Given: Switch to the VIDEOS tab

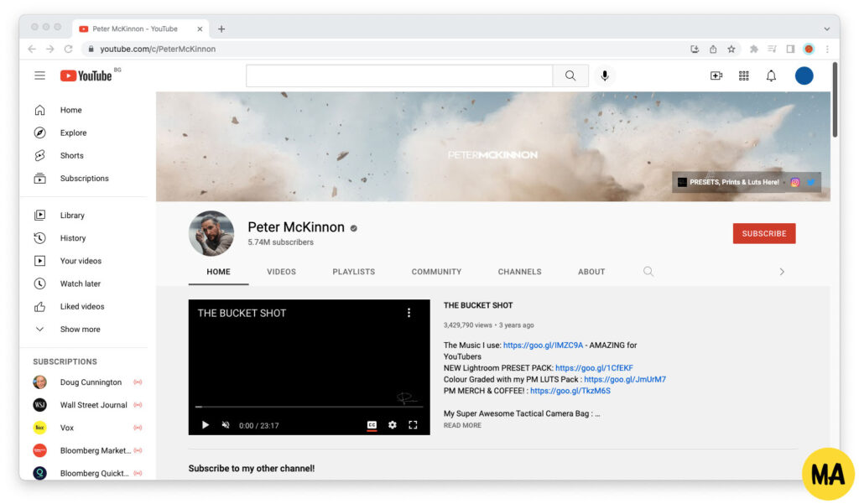Looking at the screenshot, I should click(281, 272).
